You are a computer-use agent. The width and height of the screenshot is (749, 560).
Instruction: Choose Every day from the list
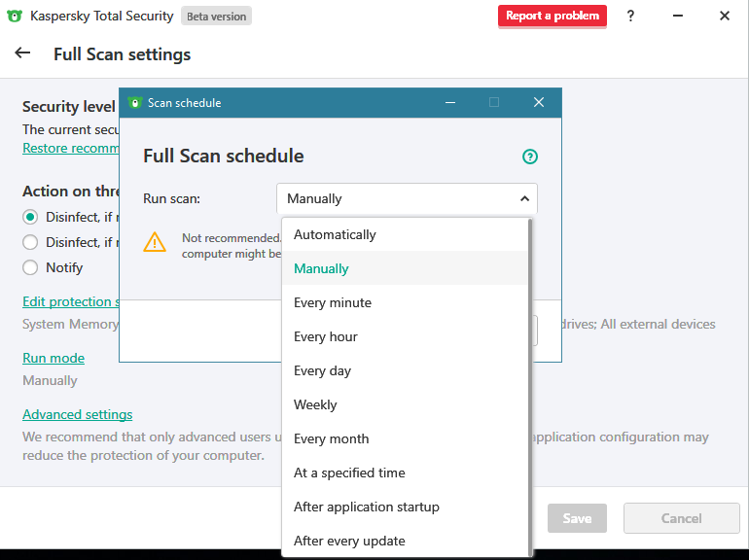(405, 370)
